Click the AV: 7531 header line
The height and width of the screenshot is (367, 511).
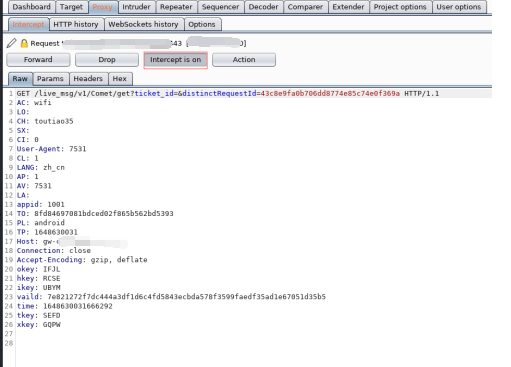(34, 186)
